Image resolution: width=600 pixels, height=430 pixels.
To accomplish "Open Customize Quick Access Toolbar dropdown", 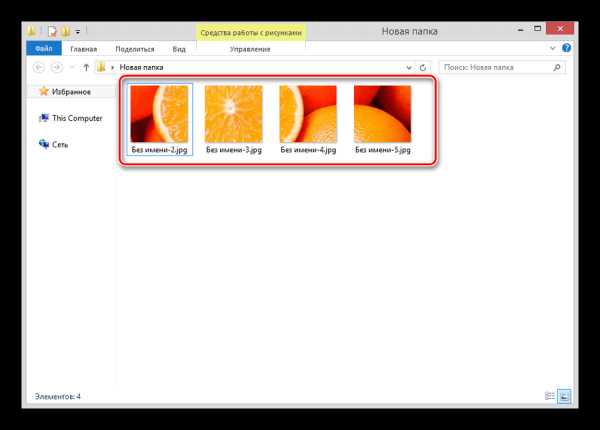I will [78, 32].
